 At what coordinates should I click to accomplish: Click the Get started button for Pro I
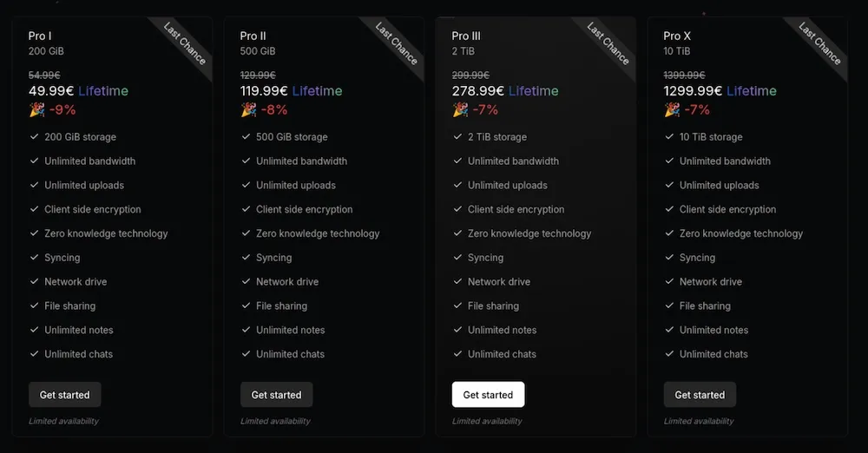click(65, 395)
